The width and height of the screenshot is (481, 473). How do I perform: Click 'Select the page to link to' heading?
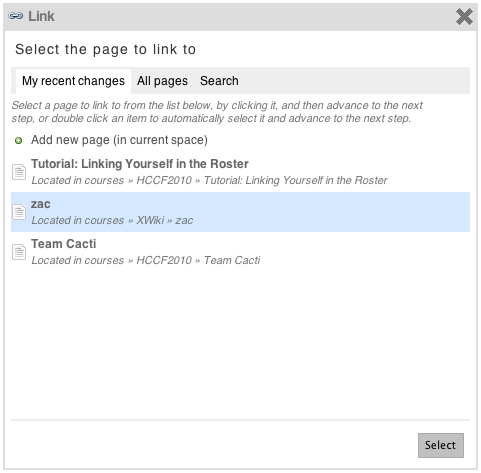point(105,49)
